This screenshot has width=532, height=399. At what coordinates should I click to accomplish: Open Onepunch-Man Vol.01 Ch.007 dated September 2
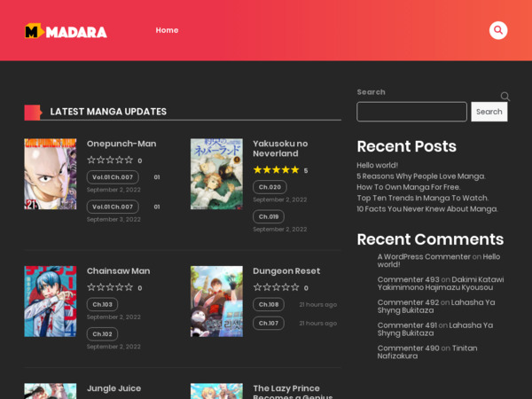click(x=113, y=177)
